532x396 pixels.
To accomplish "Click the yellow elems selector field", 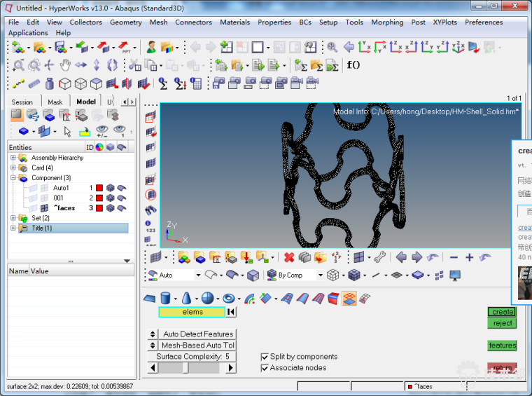I will click(x=192, y=312).
